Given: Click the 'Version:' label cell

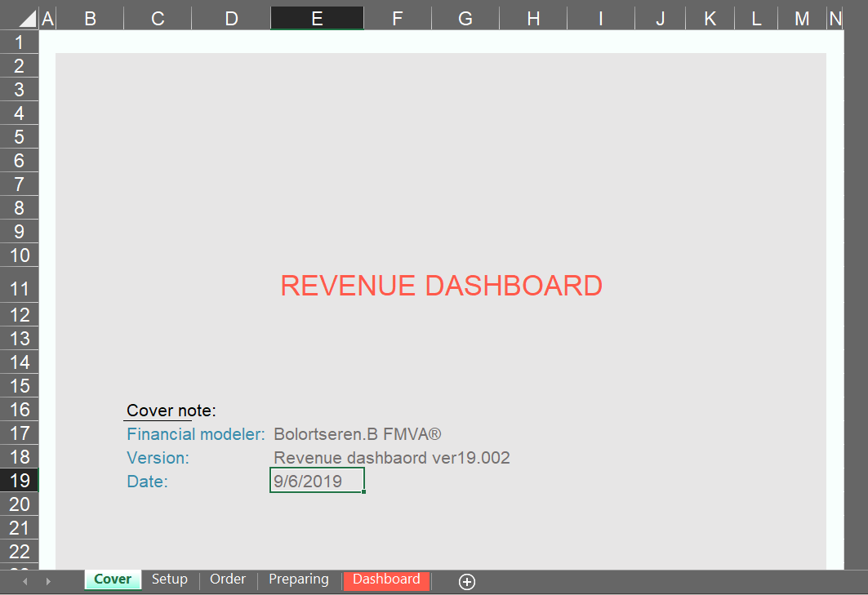Looking at the screenshot, I should point(158,458).
